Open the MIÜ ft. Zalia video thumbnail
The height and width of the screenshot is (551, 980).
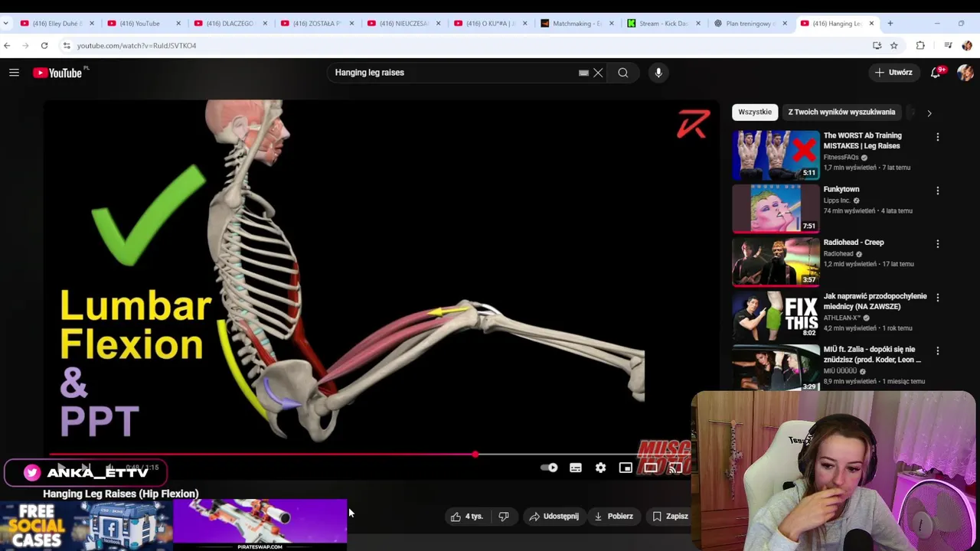pyautogui.click(x=776, y=368)
